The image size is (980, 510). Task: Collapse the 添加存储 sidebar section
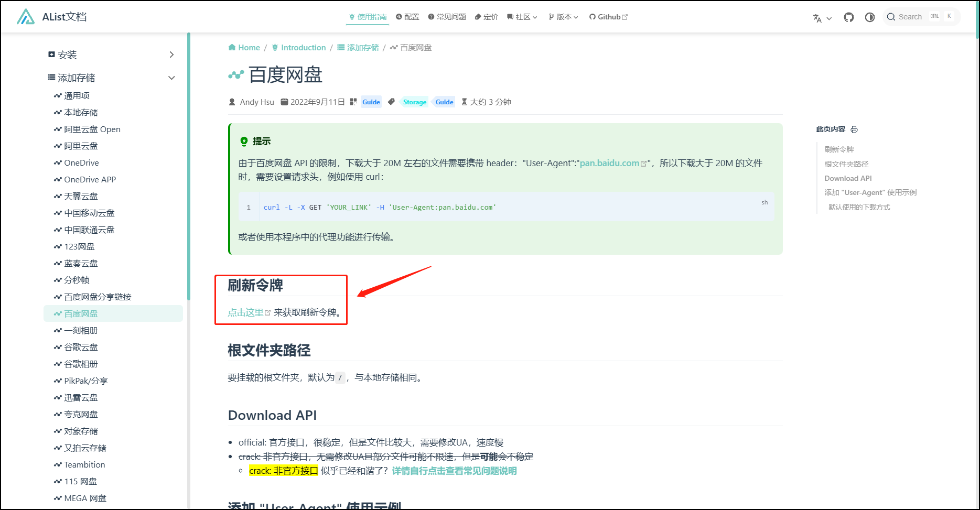click(x=171, y=78)
